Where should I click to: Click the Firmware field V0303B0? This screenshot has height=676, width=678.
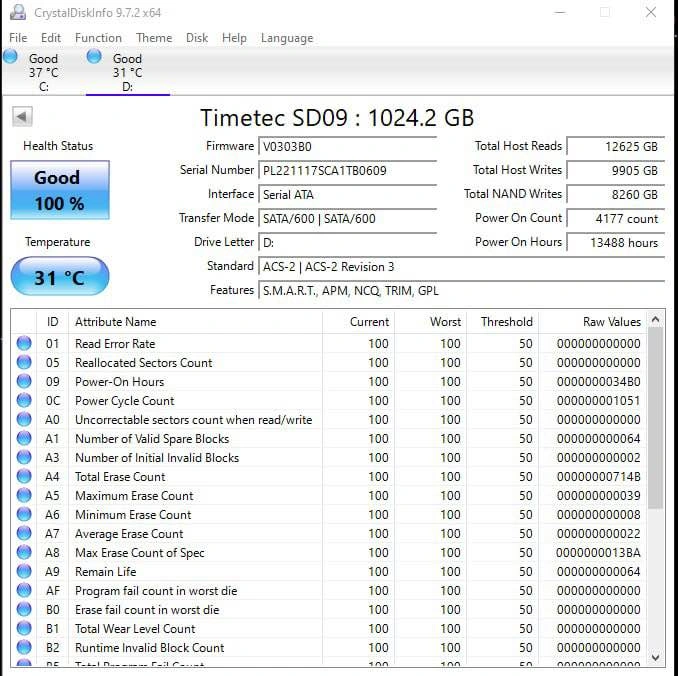[348, 147]
